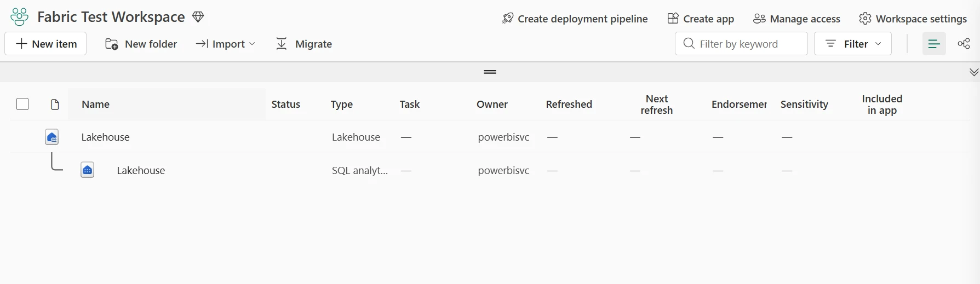This screenshot has height=284, width=980.
Task: Open Manage access
Action: point(796,19)
